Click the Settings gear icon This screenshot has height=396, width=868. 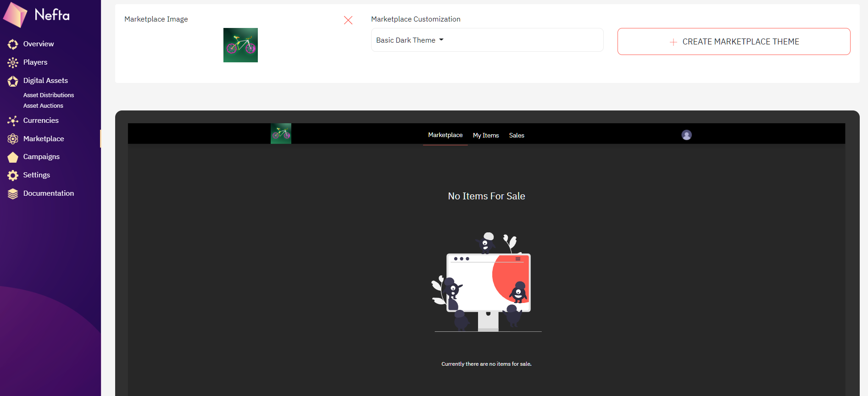click(x=13, y=175)
